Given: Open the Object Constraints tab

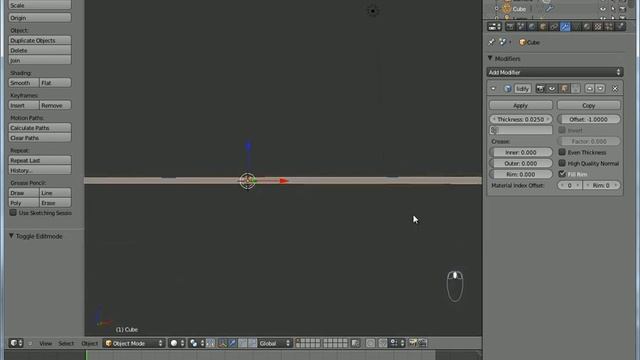Looking at the screenshot, I should pyautogui.click(x=554, y=27).
